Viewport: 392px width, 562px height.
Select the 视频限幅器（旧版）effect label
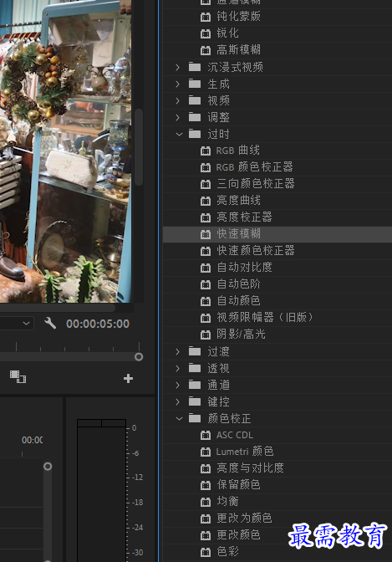(x=265, y=318)
